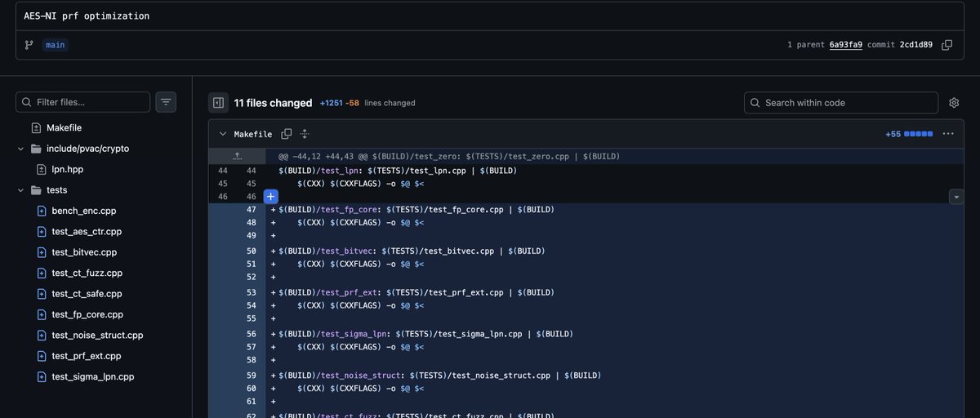Click the test_bitvec.cpp added-file icon
Image resolution: width=980 pixels, height=418 pixels.
tap(42, 252)
